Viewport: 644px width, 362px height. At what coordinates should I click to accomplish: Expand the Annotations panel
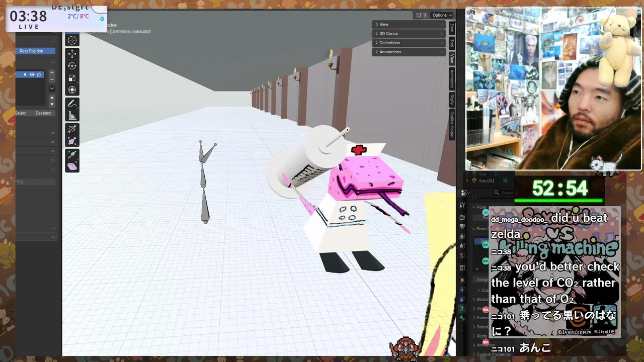tap(409, 52)
